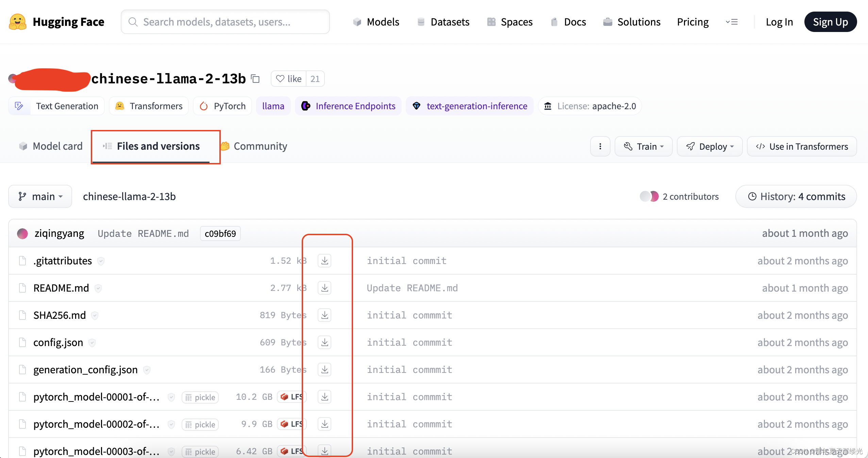Open the .gitattributes file name
The width and height of the screenshot is (868, 458).
(63, 261)
